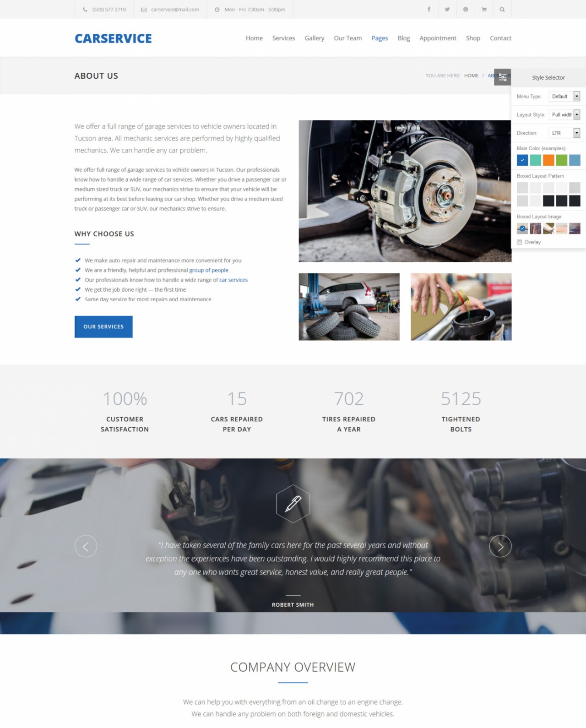Image resolution: width=586 pixels, height=728 pixels.
Task: Open the Services menu item
Action: click(283, 38)
